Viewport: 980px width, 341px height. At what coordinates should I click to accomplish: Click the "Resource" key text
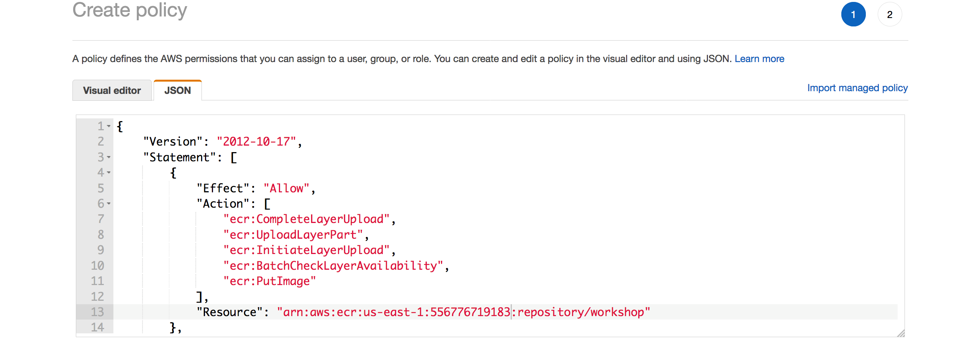[x=230, y=312]
